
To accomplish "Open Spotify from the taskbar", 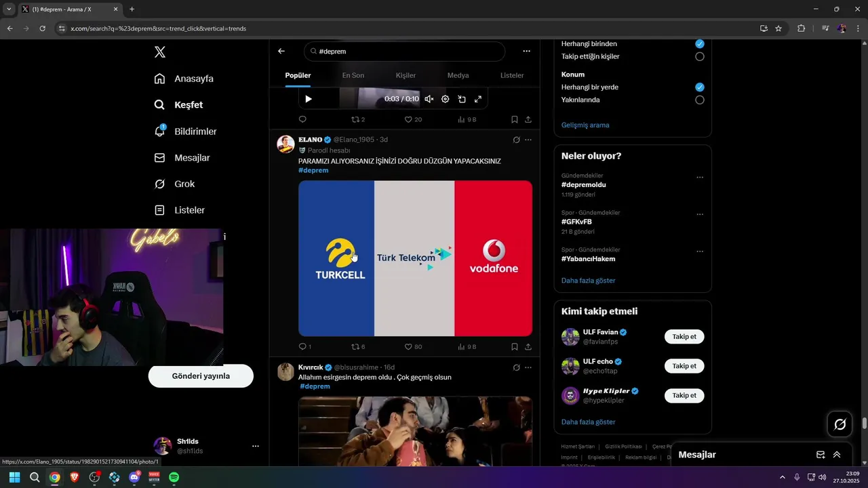I will [x=174, y=477].
